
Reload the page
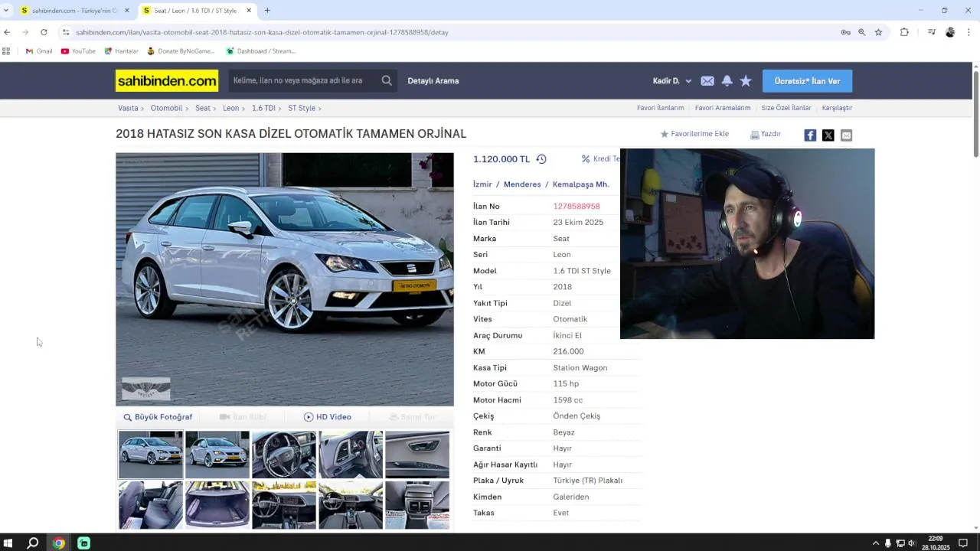44,32
